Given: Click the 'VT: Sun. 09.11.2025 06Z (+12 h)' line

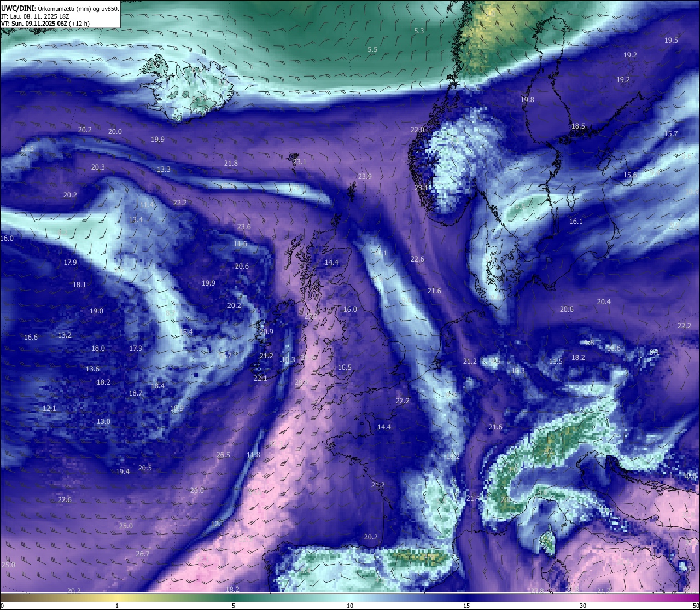Looking at the screenshot, I should tap(45, 24).
